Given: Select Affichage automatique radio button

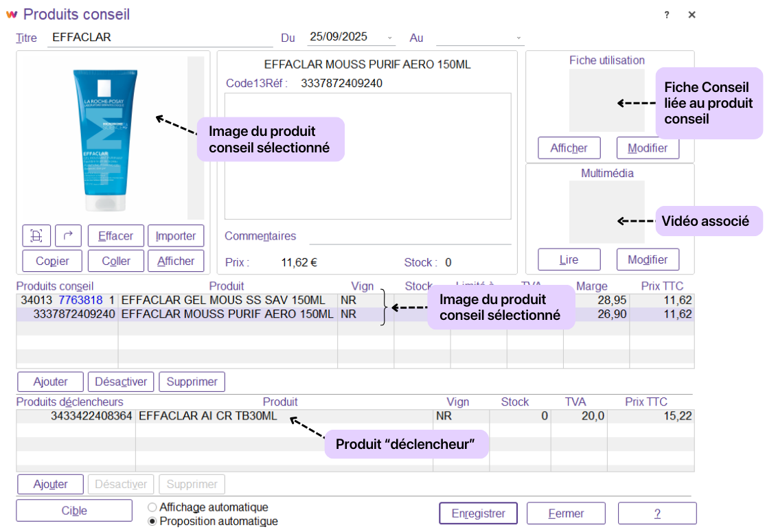Looking at the screenshot, I should 152,507.
